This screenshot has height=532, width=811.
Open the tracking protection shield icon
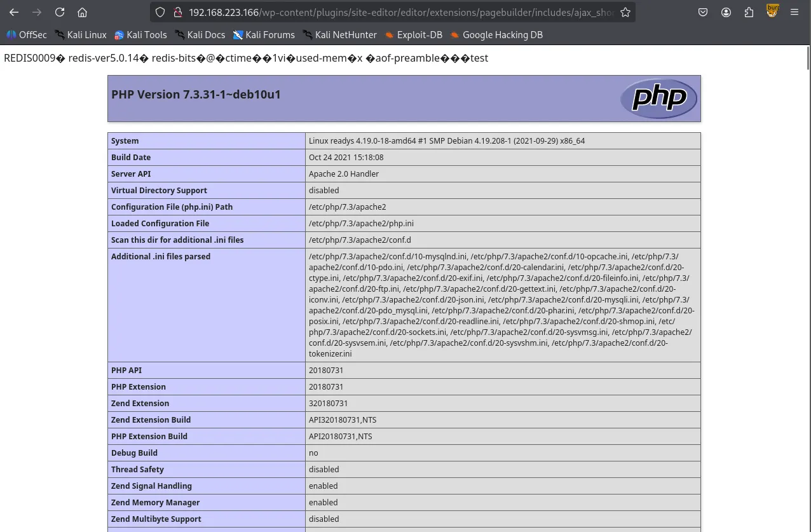coord(160,12)
